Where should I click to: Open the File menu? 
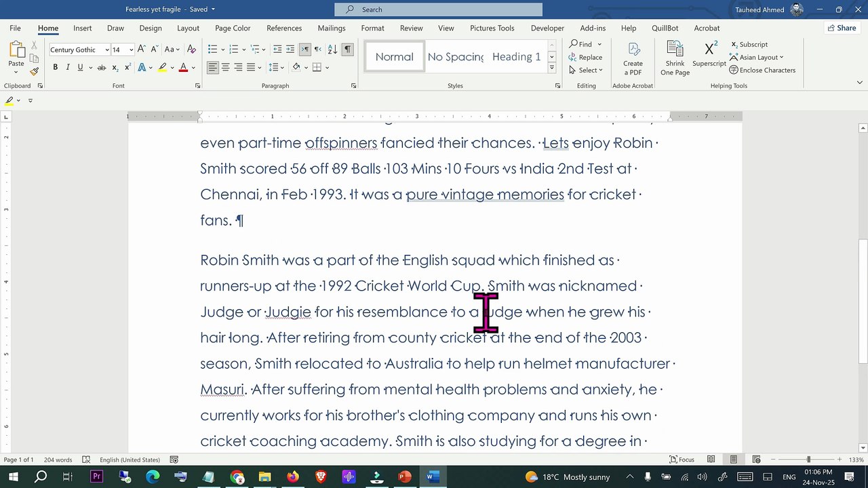pos(15,28)
